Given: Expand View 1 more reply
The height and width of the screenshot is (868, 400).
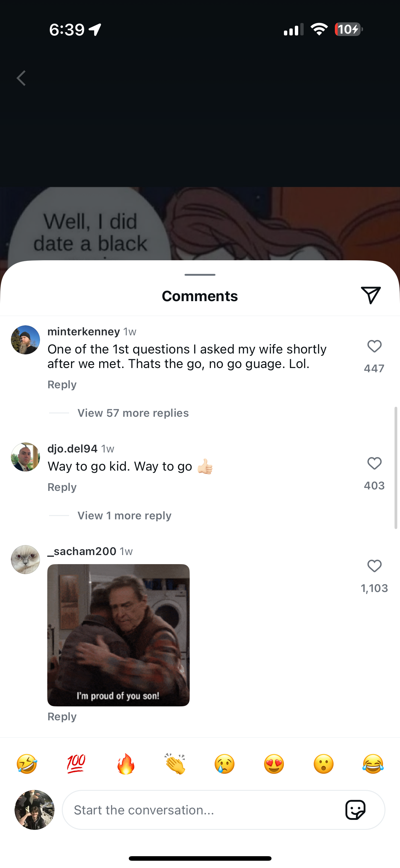Looking at the screenshot, I should [124, 515].
